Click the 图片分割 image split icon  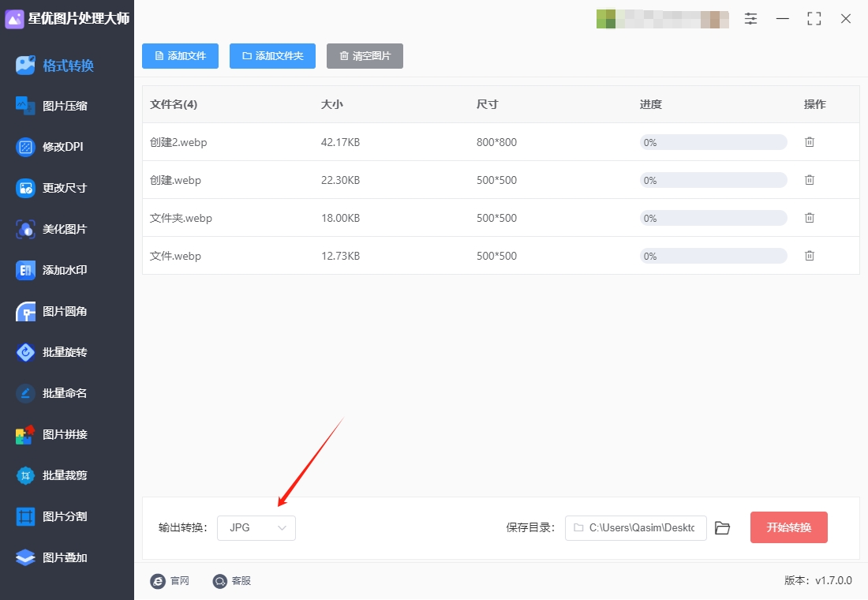click(x=25, y=516)
